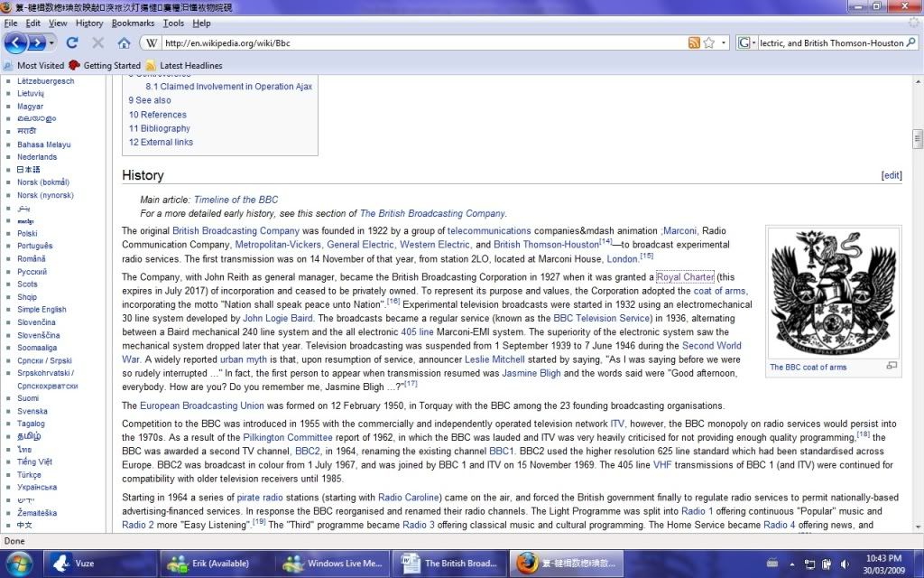This screenshot has width=924, height=578.
Task: Go back with the Back arrow button
Action: pos(15,43)
